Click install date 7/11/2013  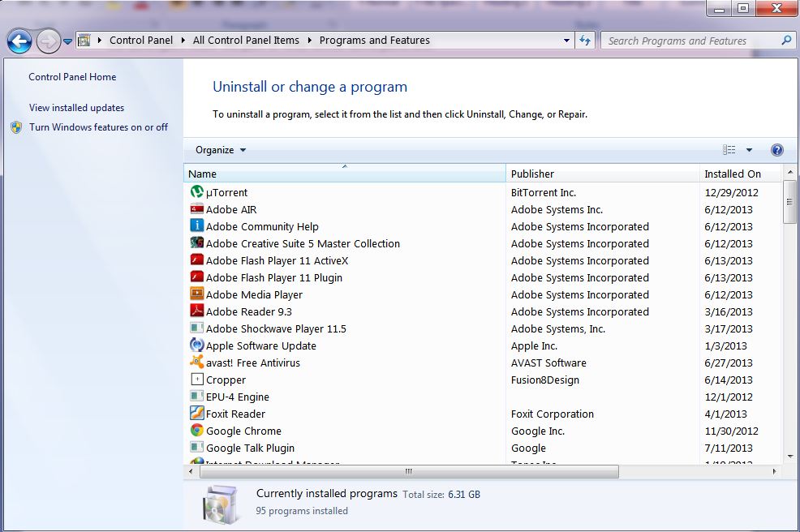click(728, 448)
